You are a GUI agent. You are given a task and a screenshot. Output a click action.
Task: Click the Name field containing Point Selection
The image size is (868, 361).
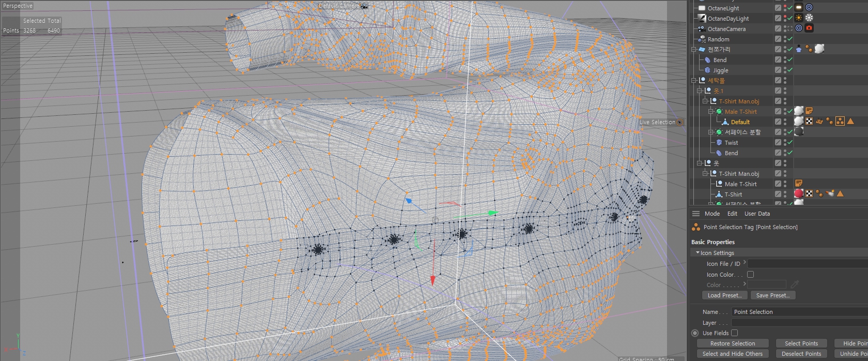click(800, 312)
